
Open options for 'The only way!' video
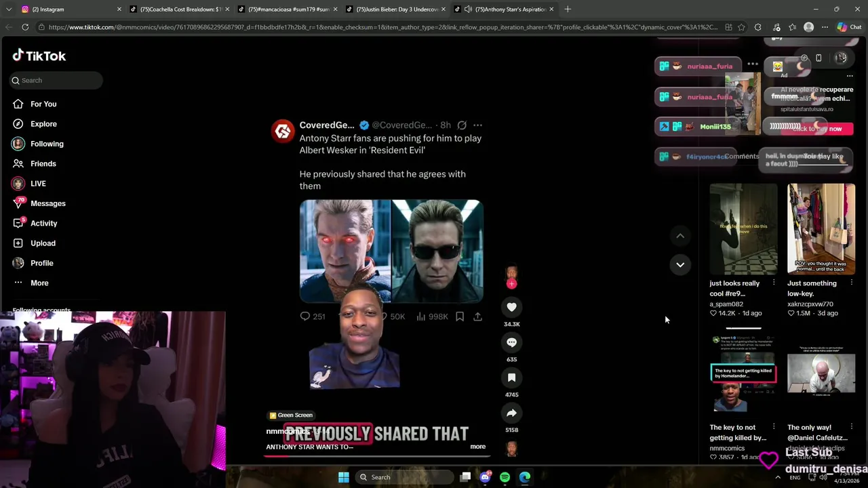point(851,427)
